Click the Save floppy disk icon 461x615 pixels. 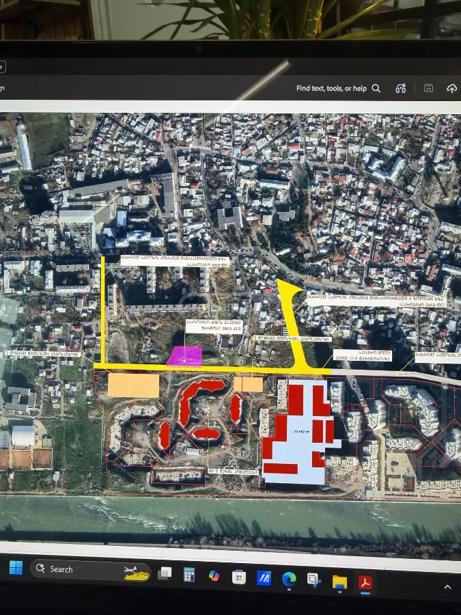point(428,88)
